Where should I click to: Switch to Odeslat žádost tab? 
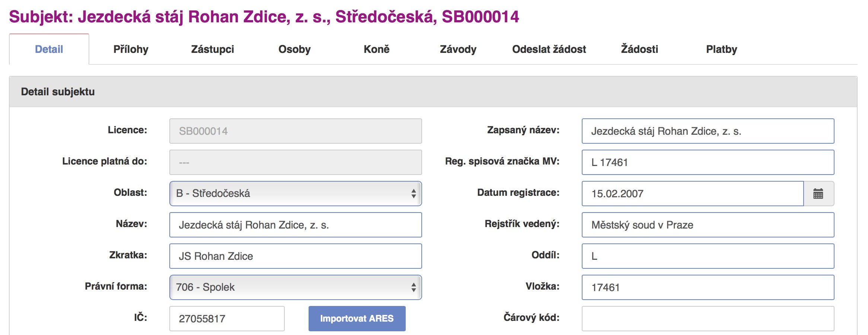[x=549, y=49]
